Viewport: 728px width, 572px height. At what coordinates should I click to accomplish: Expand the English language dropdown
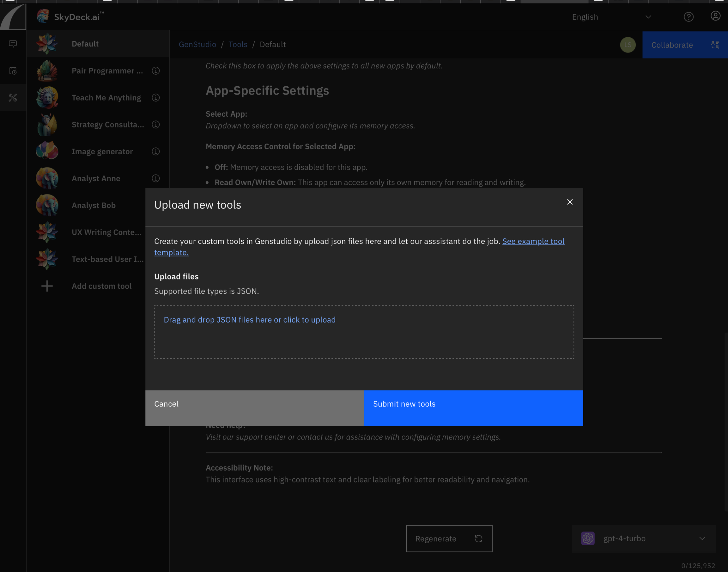click(x=612, y=17)
